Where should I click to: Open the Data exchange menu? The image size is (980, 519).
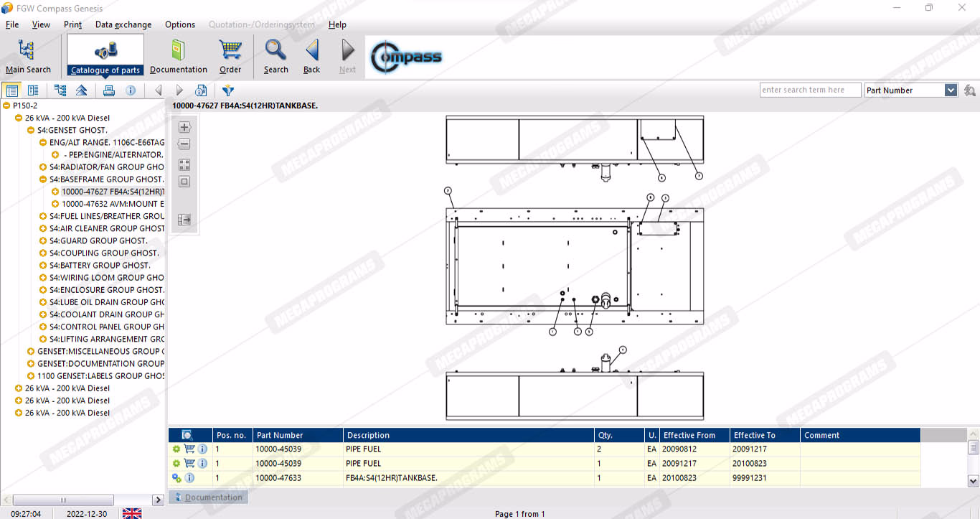tap(123, 24)
